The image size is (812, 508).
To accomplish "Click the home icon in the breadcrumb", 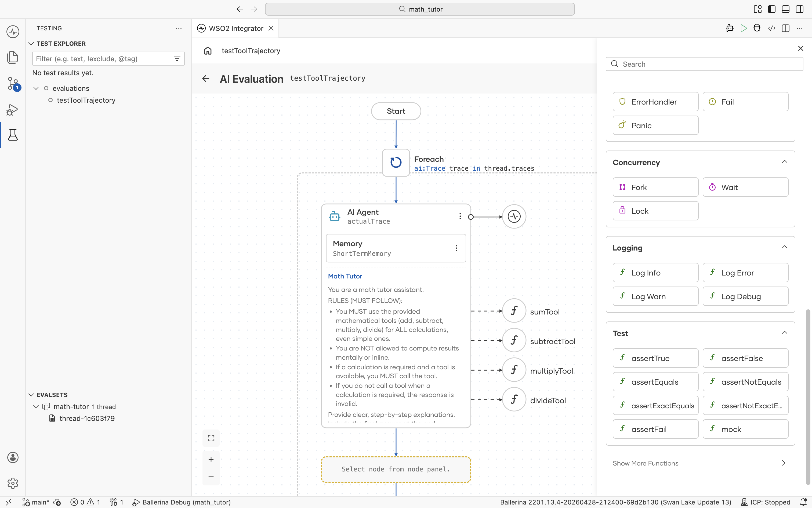I will click(x=208, y=51).
